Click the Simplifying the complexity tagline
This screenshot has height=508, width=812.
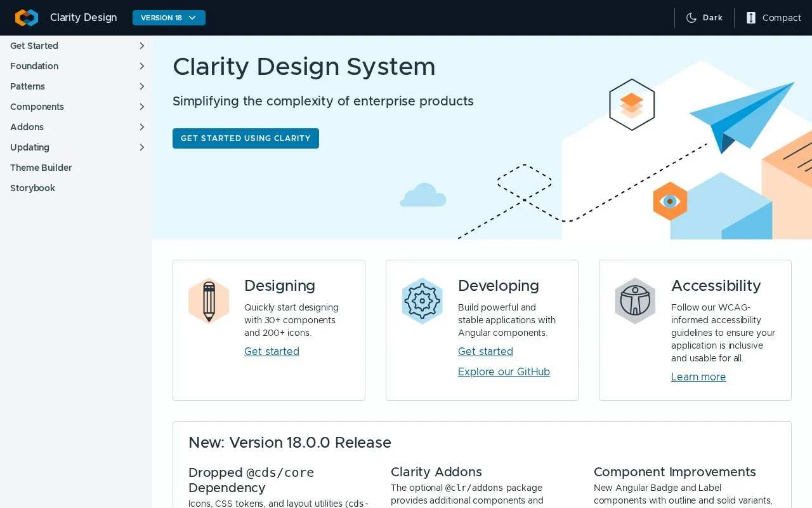(323, 101)
